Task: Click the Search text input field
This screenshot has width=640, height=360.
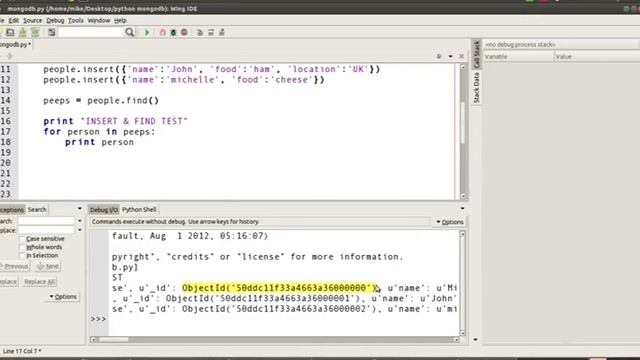Action: coord(46,221)
